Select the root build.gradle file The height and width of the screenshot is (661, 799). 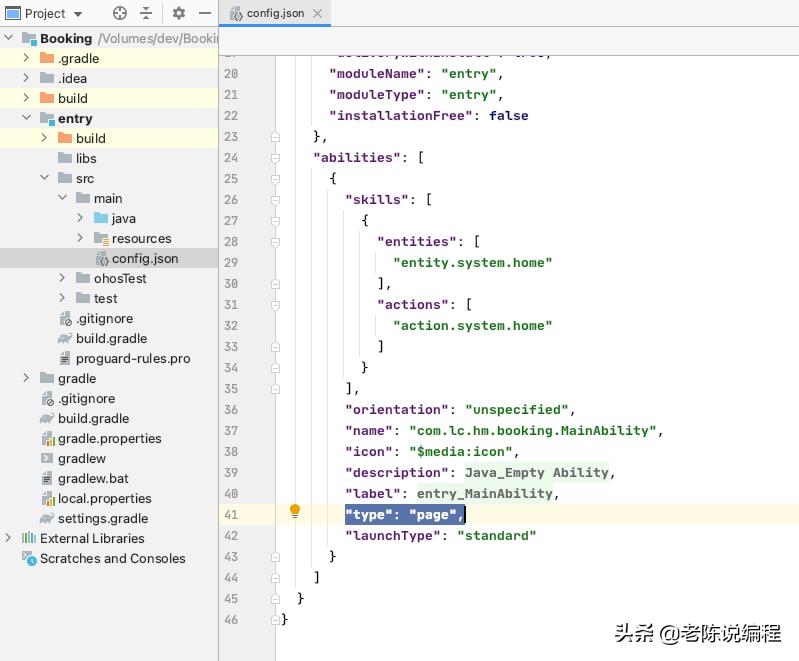tap(93, 418)
